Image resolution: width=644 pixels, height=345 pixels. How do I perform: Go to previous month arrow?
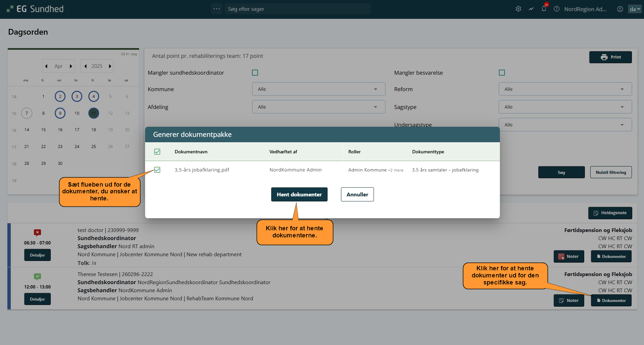[46, 66]
